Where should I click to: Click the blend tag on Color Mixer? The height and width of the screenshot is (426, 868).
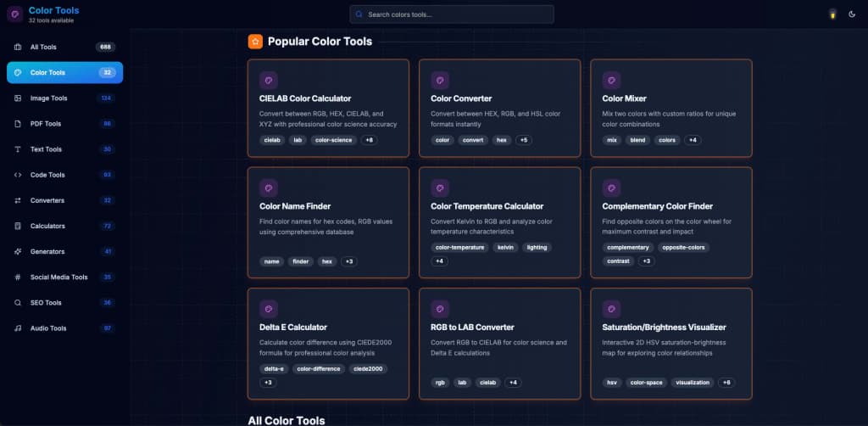pyautogui.click(x=637, y=140)
